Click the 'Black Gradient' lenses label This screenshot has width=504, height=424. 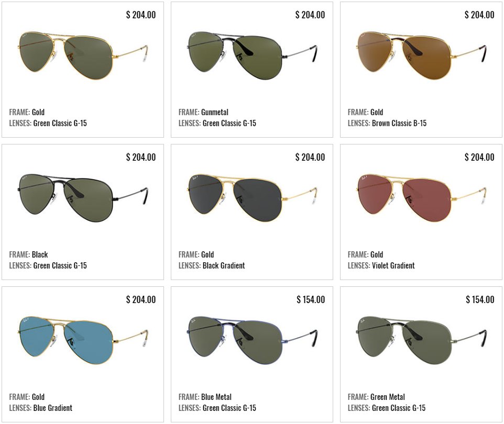[x=224, y=265]
